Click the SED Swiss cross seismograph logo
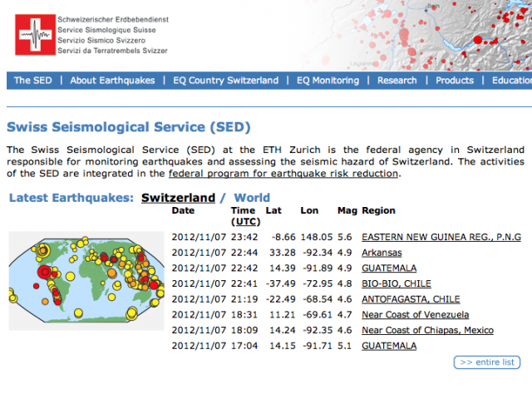The width and height of the screenshot is (532, 394). [35, 34]
